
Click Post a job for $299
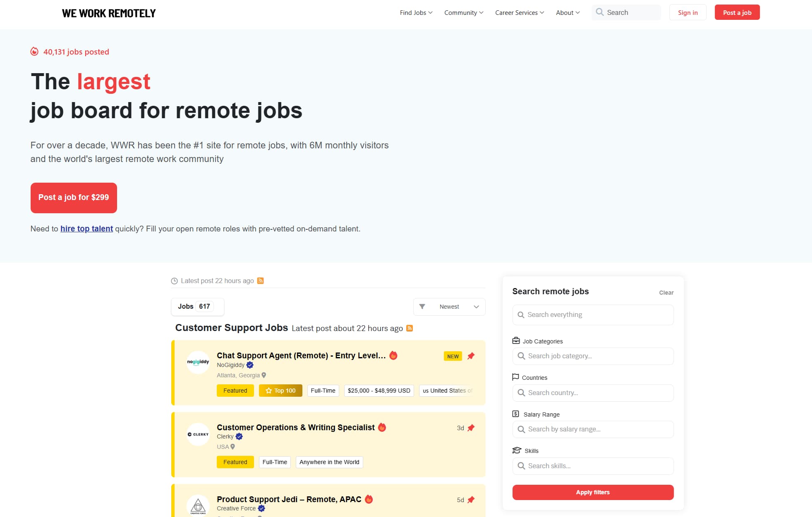tap(74, 198)
